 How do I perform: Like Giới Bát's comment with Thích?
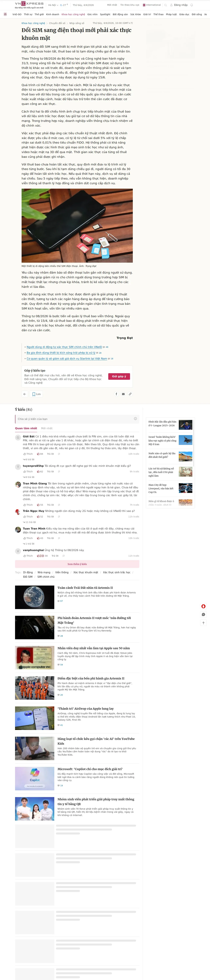click(x=28, y=454)
